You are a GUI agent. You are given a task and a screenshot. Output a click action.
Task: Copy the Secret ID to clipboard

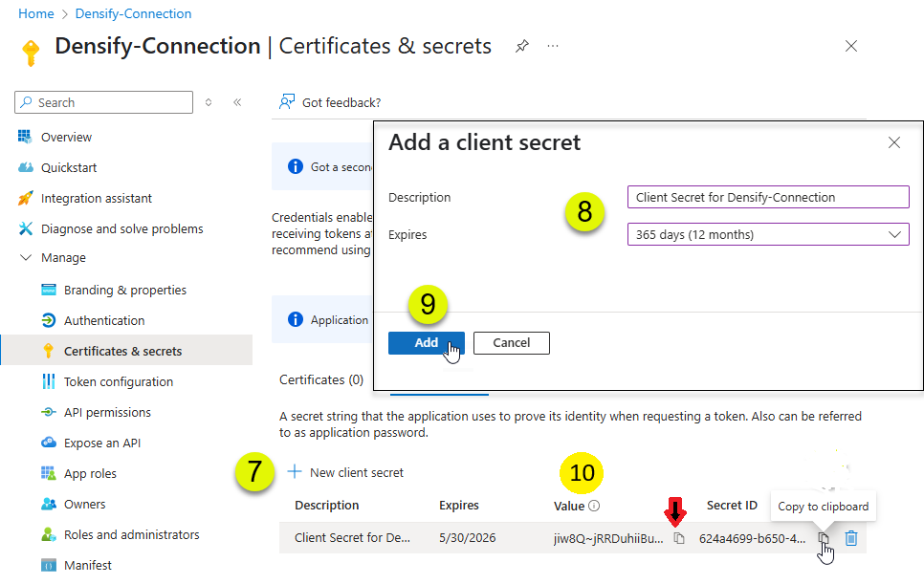pos(824,537)
